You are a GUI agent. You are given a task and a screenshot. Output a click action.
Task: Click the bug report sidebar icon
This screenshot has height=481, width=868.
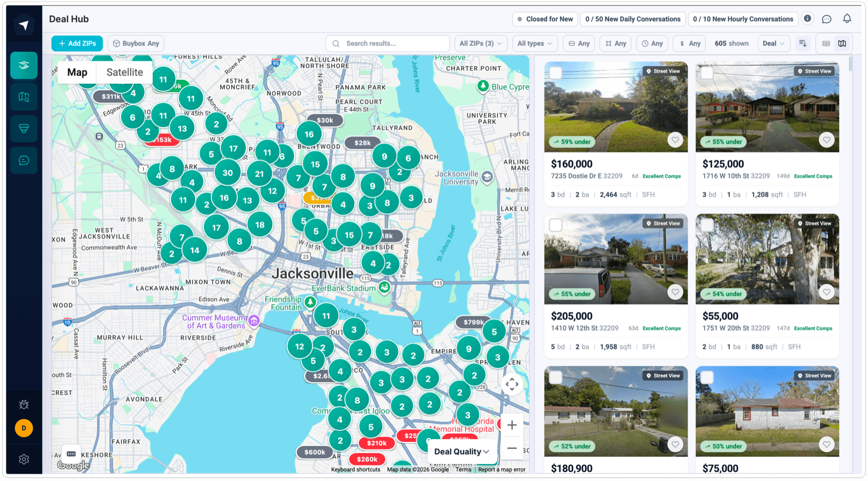tap(24, 404)
